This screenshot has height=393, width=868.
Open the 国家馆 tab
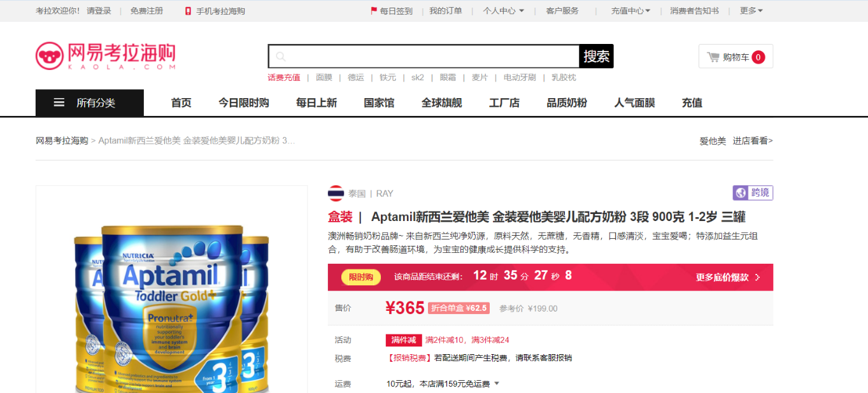pyautogui.click(x=379, y=103)
